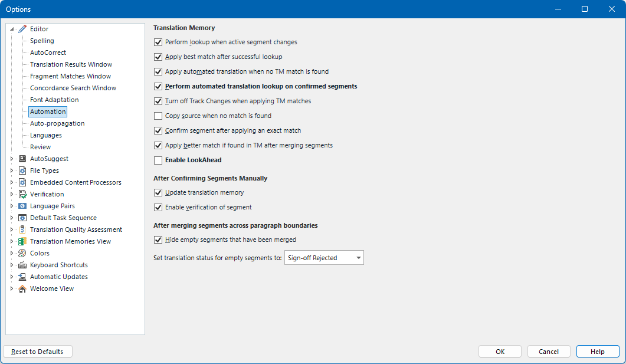Image resolution: width=626 pixels, height=364 pixels.
Task: Select the Automation tree item
Action: pos(48,112)
